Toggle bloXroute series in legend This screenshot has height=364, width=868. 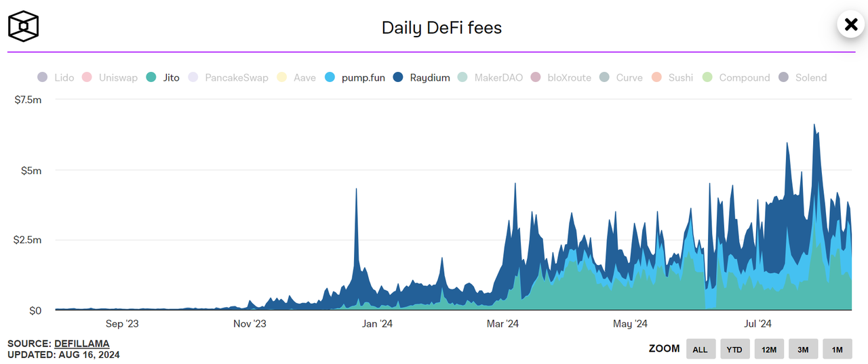click(x=561, y=77)
